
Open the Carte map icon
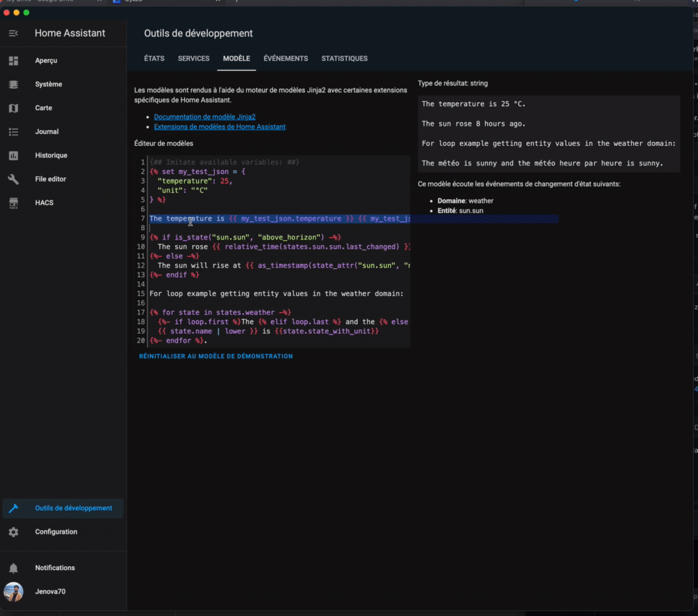coord(13,108)
